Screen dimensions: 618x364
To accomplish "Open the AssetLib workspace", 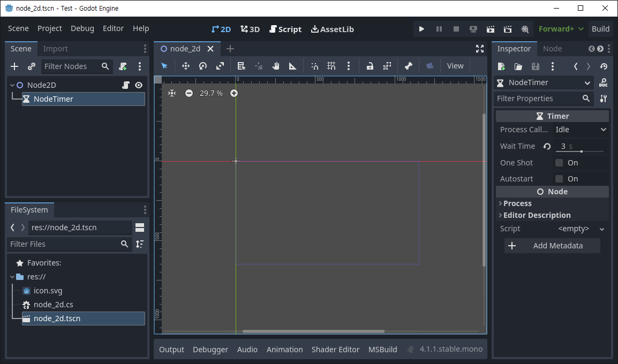I will pyautogui.click(x=332, y=29).
